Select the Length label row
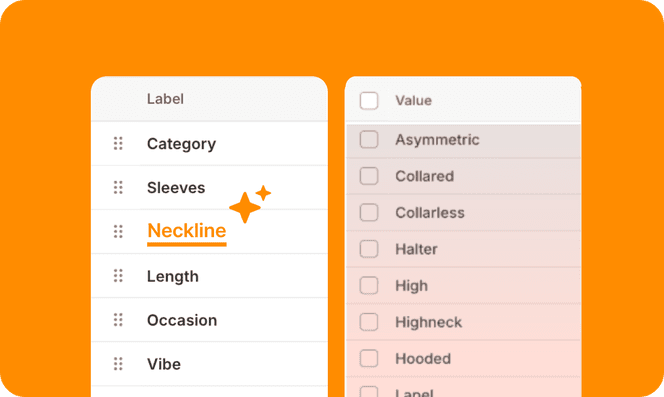Viewport: 664px width, 397px height. pyautogui.click(x=210, y=276)
